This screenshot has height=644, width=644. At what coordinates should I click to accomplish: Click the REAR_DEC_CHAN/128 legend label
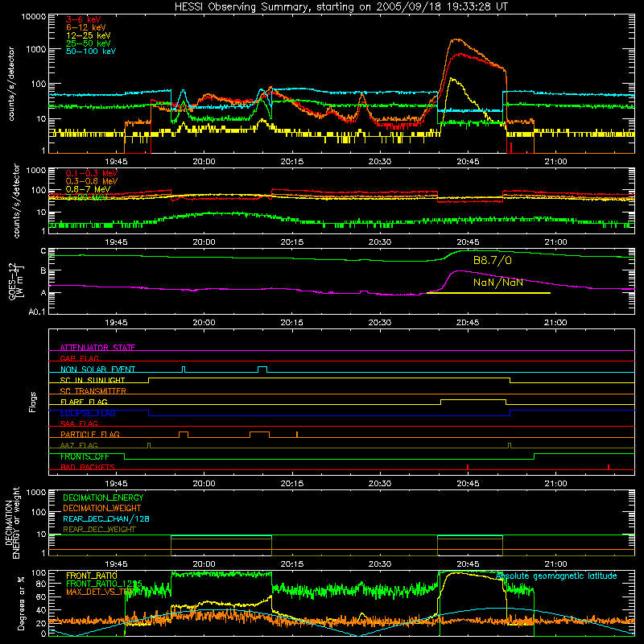[106, 518]
